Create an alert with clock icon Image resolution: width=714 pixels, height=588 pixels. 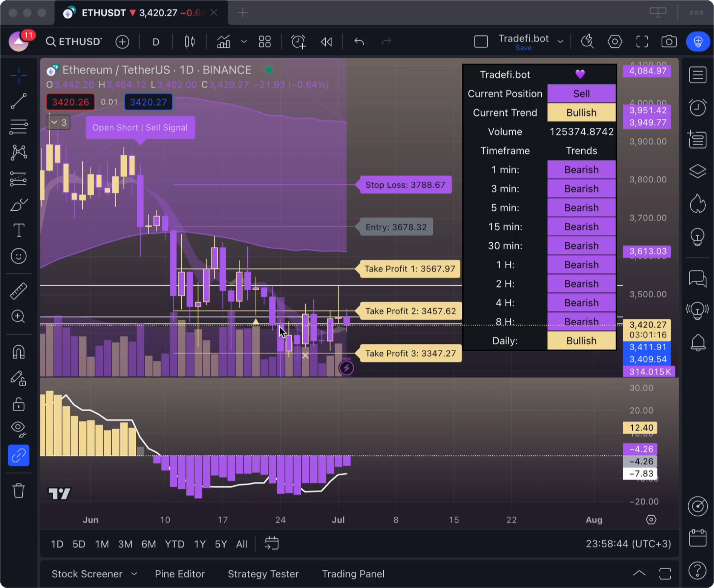pos(298,41)
